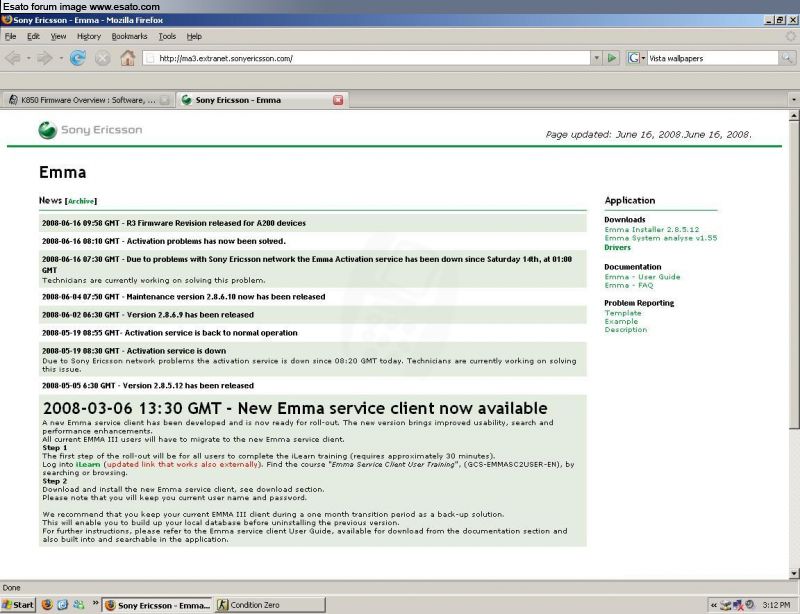Click 'Activation problems has now been solved' headline

(x=163, y=241)
